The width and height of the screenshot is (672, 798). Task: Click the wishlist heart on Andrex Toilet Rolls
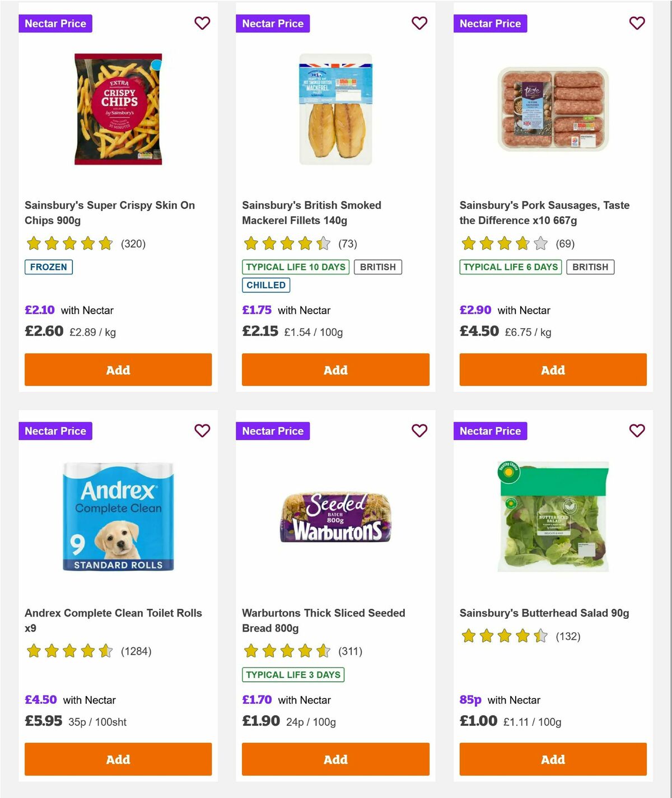pyautogui.click(x=202, y=431)
